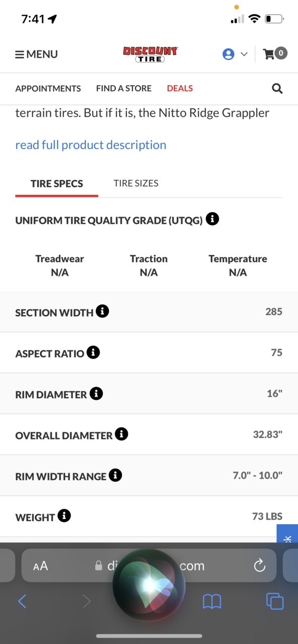Viewport: 298px width, 644px height.
Task: Click info icon beside Aspect Ratio
Action: coord(93,352)
